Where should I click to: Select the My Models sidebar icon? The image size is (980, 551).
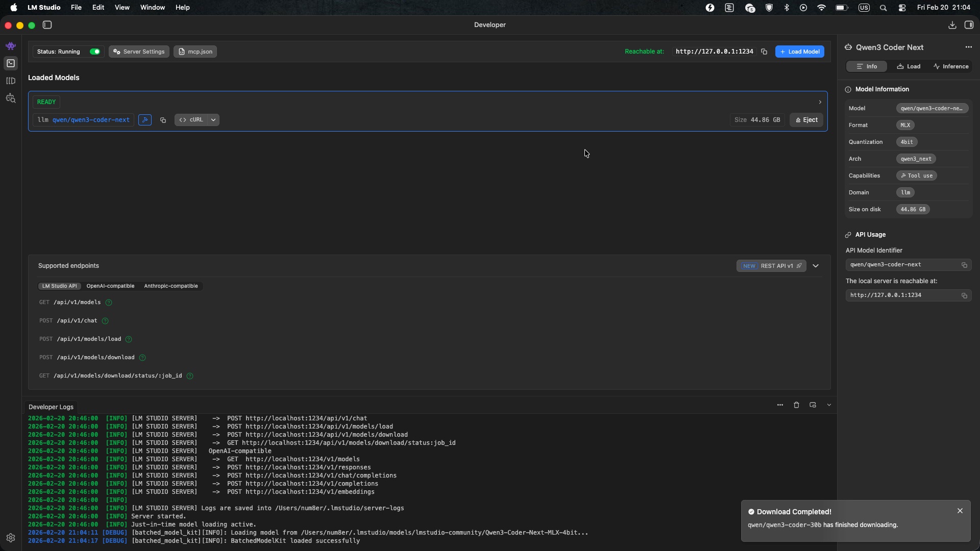click(x=10, y=81)
